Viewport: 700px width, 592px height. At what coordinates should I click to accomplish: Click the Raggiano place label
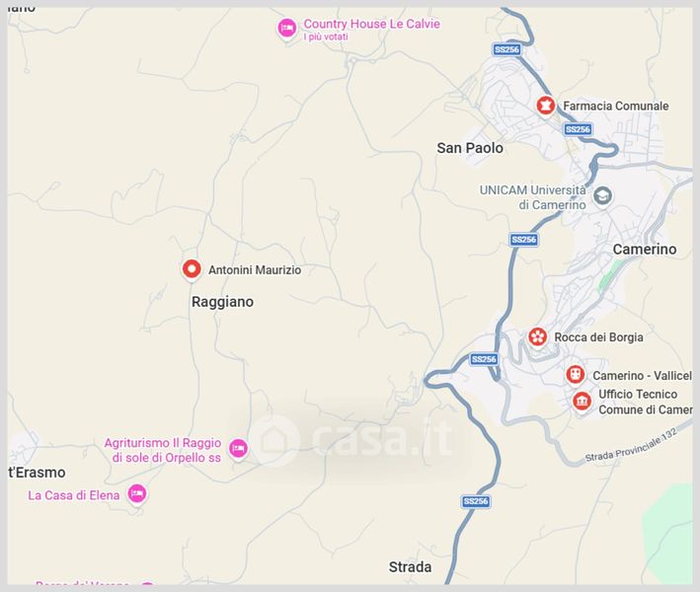click(x=222, y=302)
